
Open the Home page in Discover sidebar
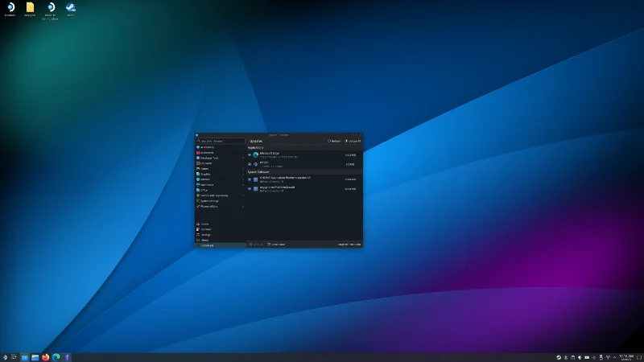204,224
